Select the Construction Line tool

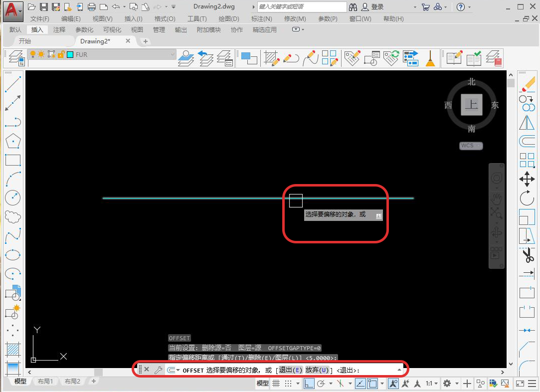(x=13, y=103)
